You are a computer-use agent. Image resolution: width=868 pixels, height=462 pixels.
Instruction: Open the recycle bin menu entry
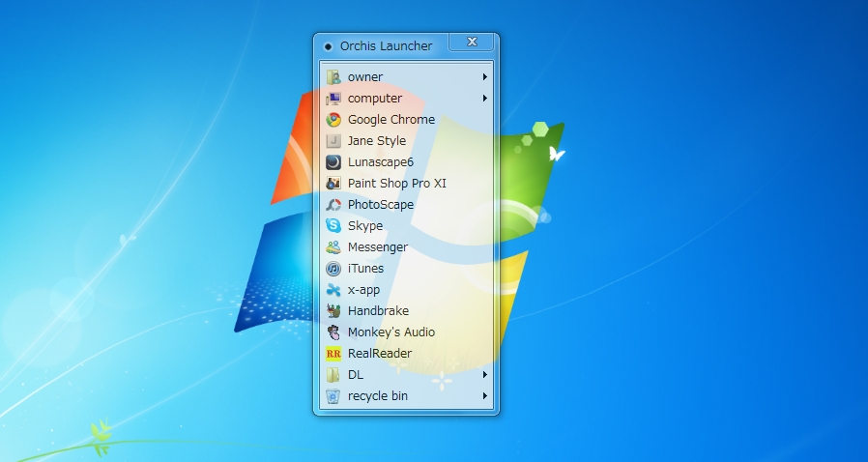[406, 395]
